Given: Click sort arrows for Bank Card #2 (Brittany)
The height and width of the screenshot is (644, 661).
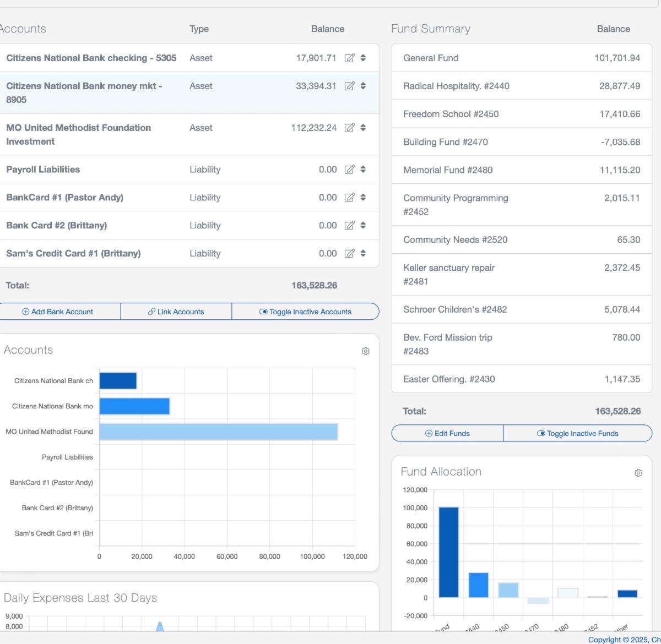Looking at the screenshot, I should coord(363,225).
